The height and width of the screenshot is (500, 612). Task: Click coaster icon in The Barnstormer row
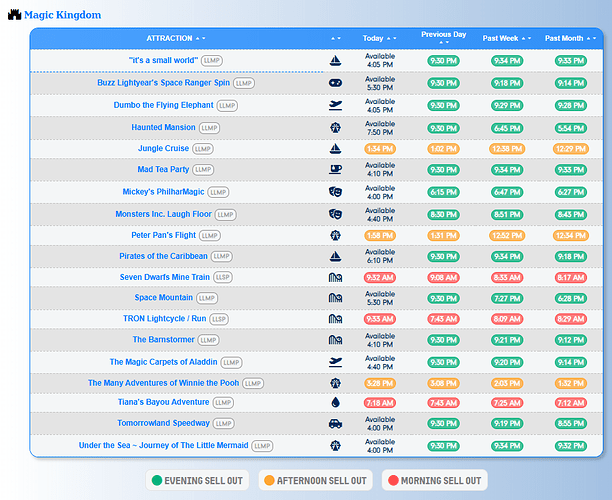tap(335, 340)
